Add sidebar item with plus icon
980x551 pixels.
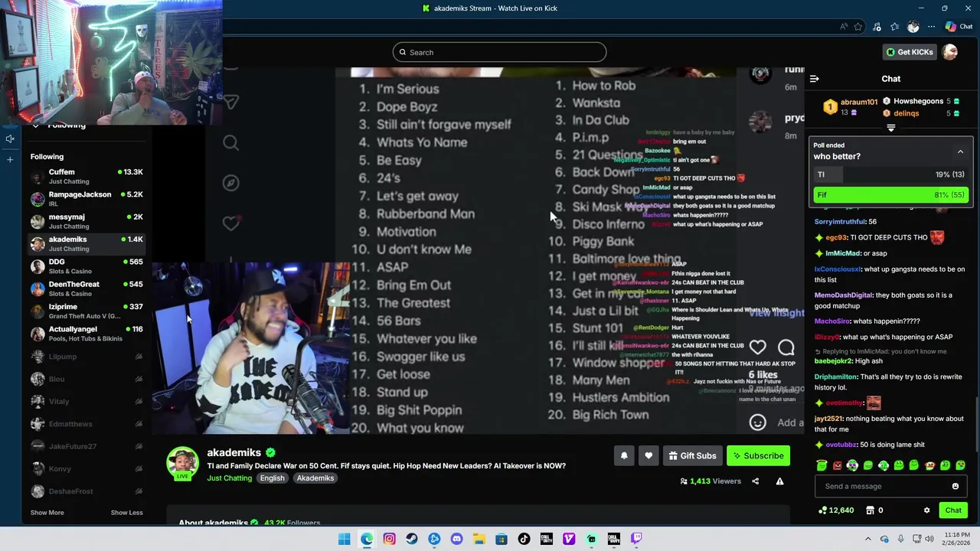tap(10, 159)
